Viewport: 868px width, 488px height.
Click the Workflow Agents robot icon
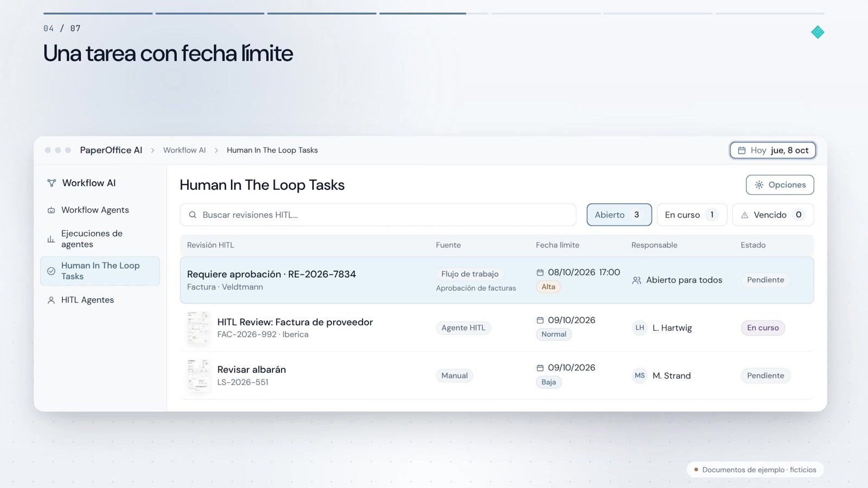point(51,210)
